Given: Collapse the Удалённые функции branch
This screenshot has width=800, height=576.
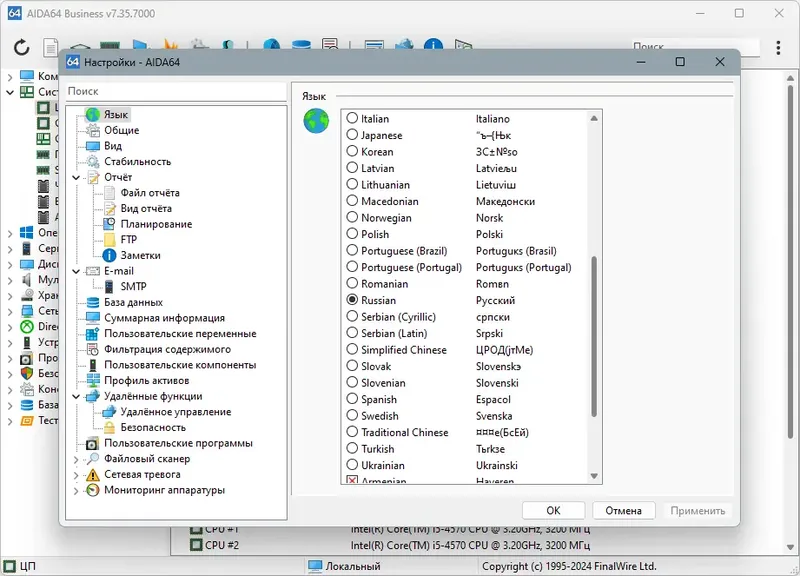Looking at the screenshot, I should (x=76, y=396).
